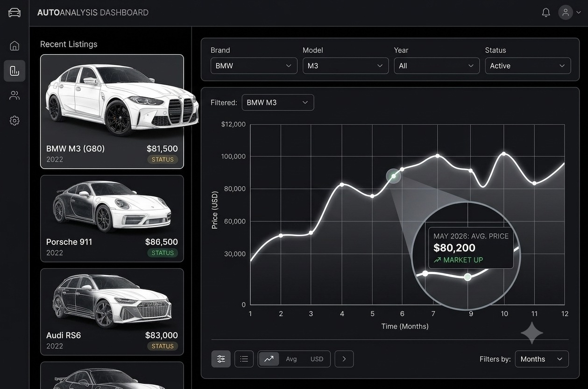Click the $86,500 price
Screen dimensions: 588x389
pyautogui.click(x=162, y=242)
